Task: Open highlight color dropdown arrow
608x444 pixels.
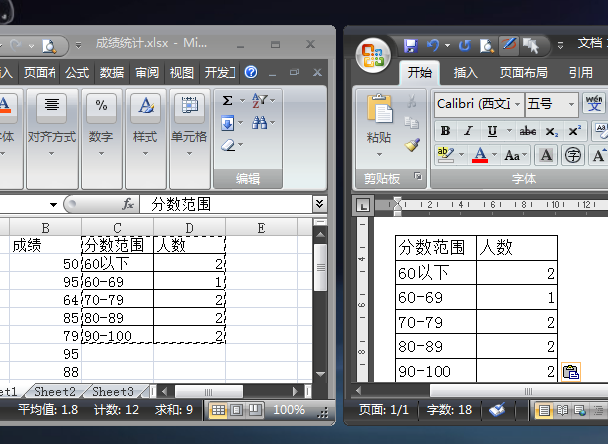Action: coord(461,155)
